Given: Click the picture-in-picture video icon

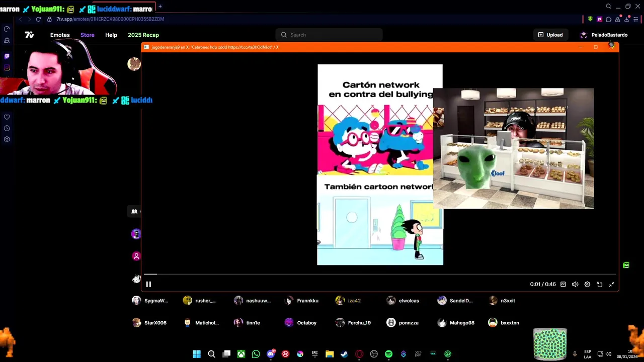Looking at the screenshot, I should pyautogui.click(x=599, y=284).
